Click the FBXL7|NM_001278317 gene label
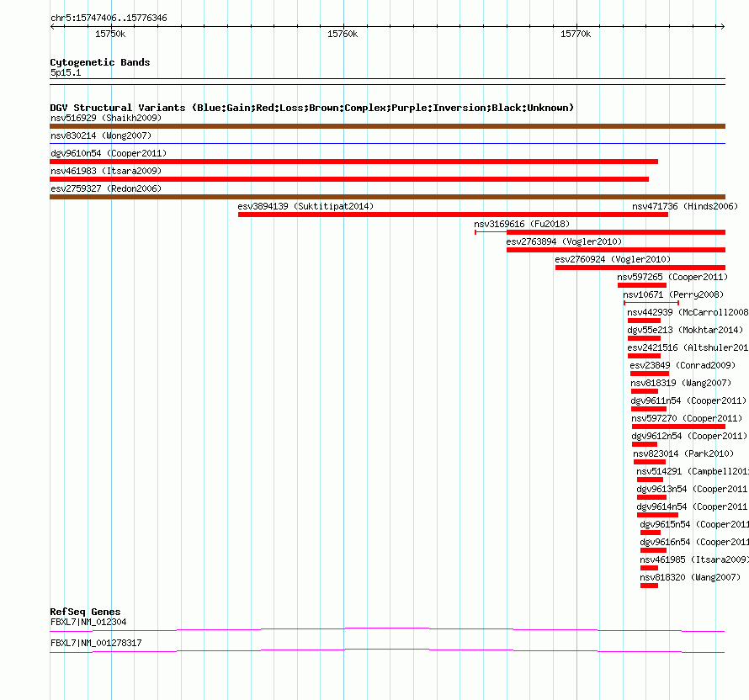 (x=96, y=643)
